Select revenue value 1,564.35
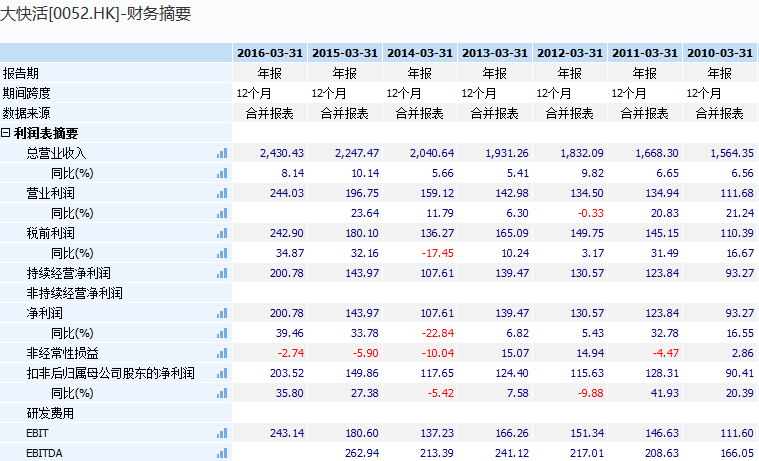Screen dimensions: 759x461 tap(732, 154)
